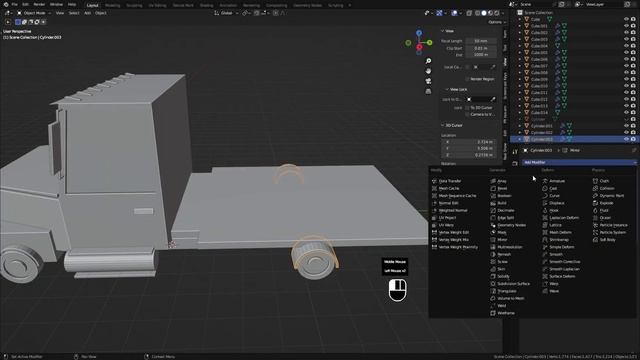Viewport: 640px width, 360px height.
Task: Click the Soft Body modifier icon
Action: [595, 240]
